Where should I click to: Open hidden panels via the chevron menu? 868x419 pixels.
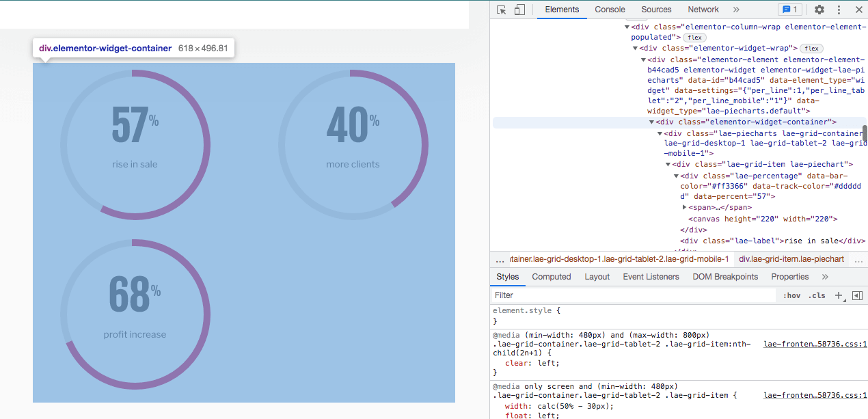[x=737, y=10]
